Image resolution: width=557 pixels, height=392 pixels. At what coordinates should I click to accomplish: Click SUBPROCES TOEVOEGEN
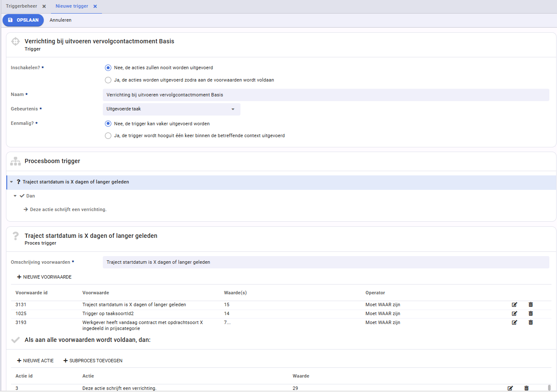93,361
